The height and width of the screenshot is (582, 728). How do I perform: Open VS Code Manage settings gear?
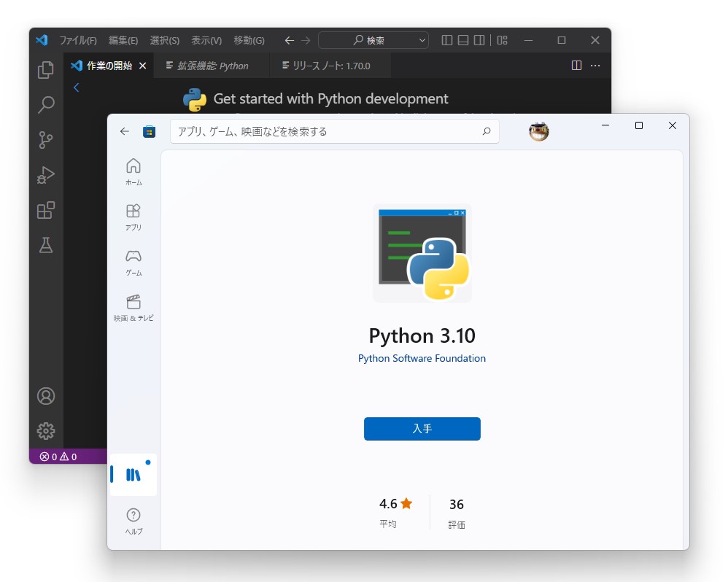point(46,431)
